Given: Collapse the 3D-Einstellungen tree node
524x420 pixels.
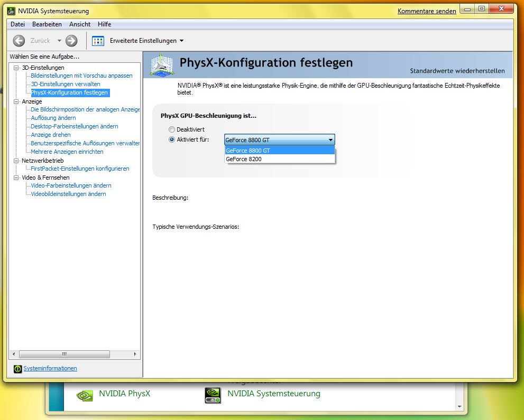Looking at the screenshot, I should (x=16, y=68).
